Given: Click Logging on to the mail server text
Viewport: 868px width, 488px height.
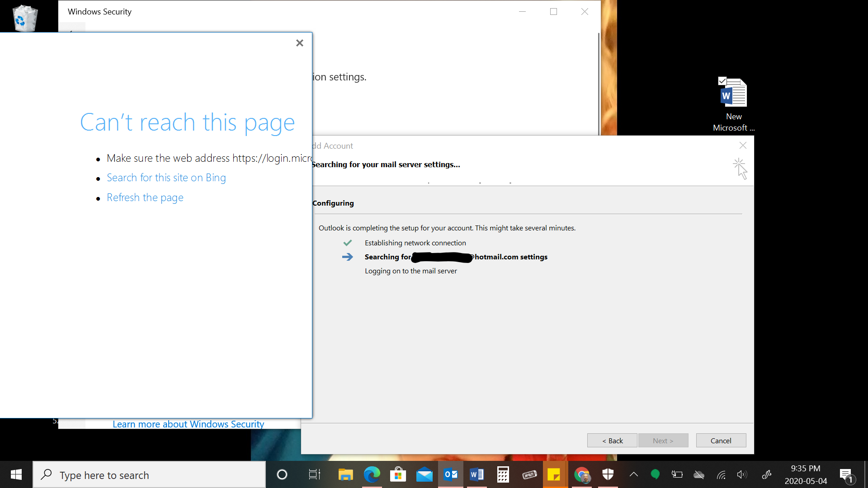Looking at the screenshot, I should click(410, 271).
